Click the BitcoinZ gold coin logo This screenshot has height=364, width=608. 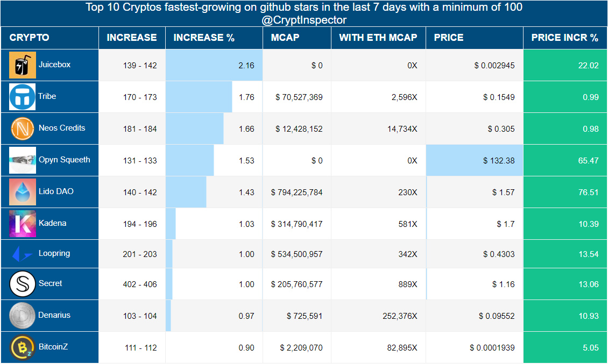pyautogui.click(x=23, y=347)
